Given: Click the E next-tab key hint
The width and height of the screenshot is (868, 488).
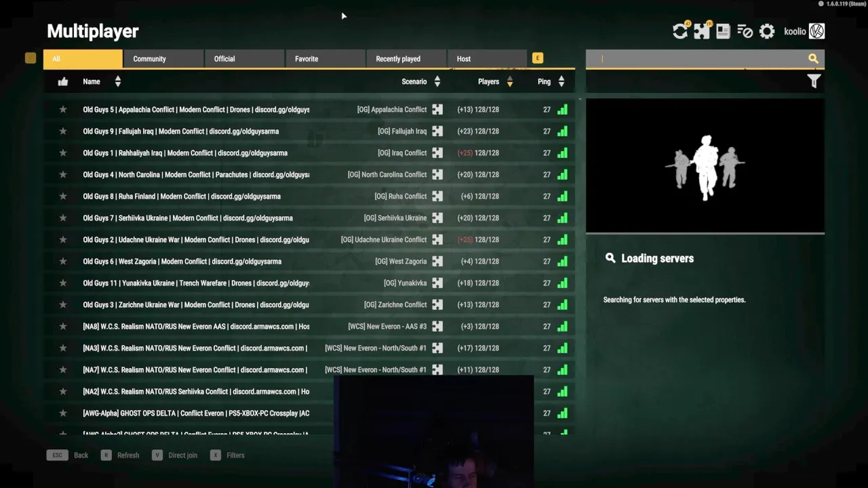Looking at the screenshot, I should pyautogui.click(x=538, y=58).
